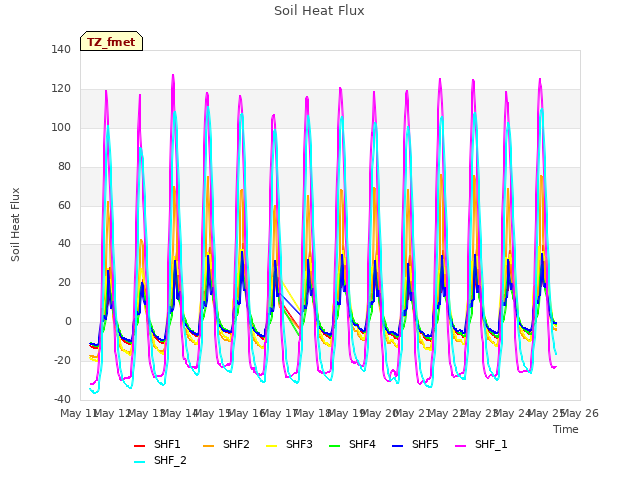
Task: Click the Soil Heat Flux chart title
Action: point(319,11)
